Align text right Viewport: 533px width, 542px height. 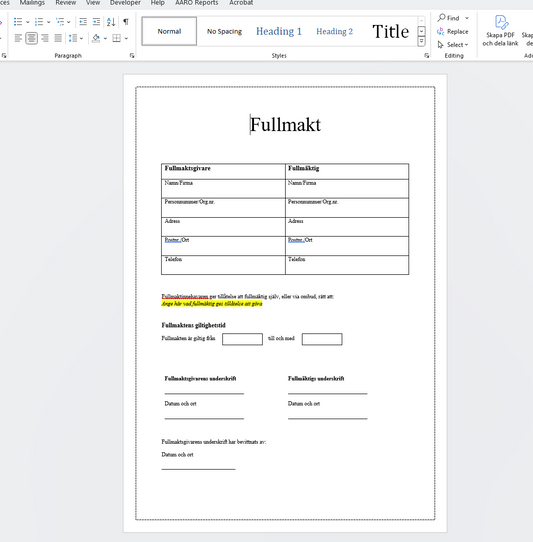tap(45, 38)
